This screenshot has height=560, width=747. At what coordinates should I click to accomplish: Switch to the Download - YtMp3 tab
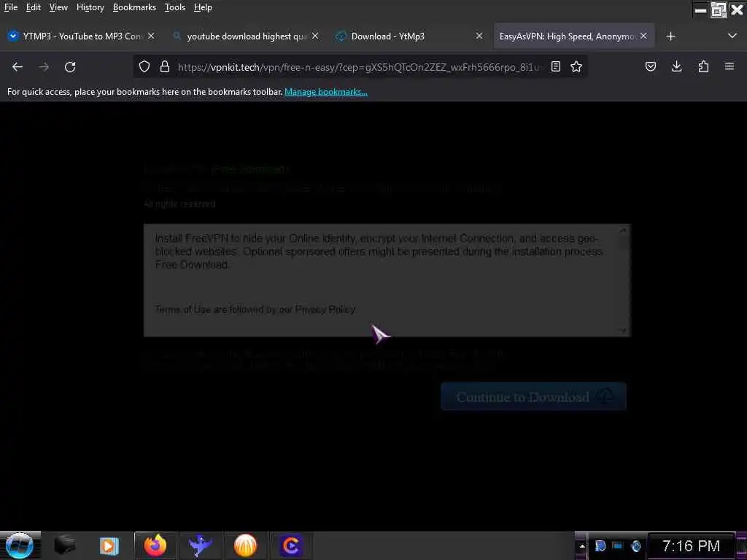411,36
